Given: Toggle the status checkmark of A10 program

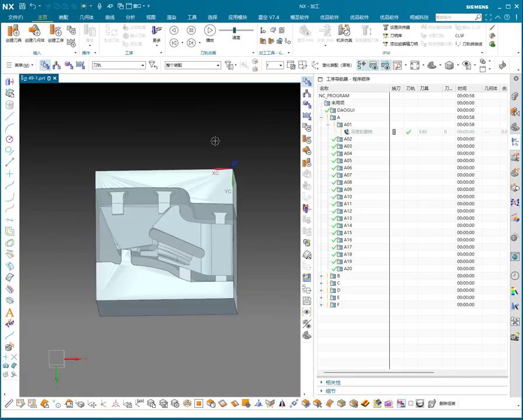Looking at the screenshot, I should click(x=334, y=197).
